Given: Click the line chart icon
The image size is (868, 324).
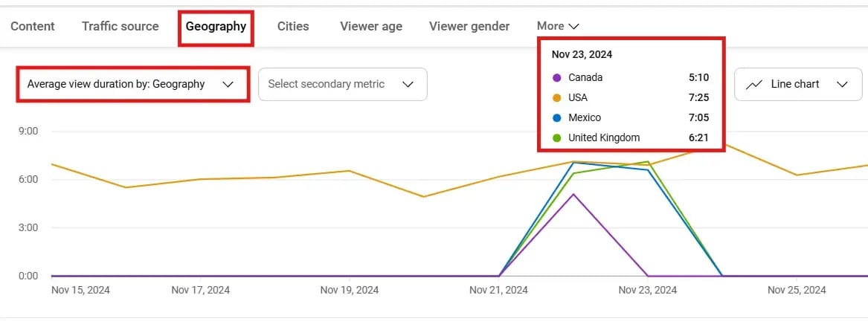Looking at the screenshot, I should coord(754,84).
